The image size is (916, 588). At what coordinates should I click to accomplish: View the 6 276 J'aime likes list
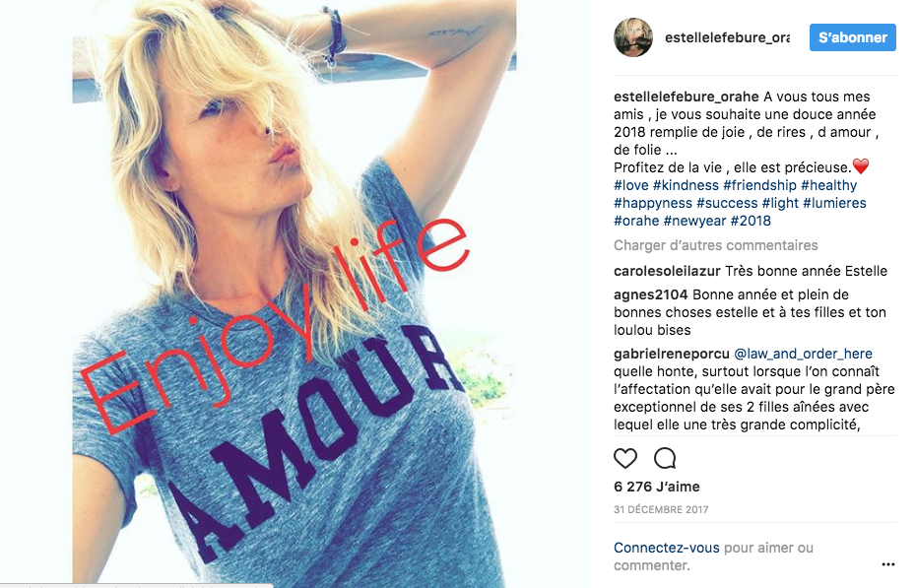(x=657, y=487)
